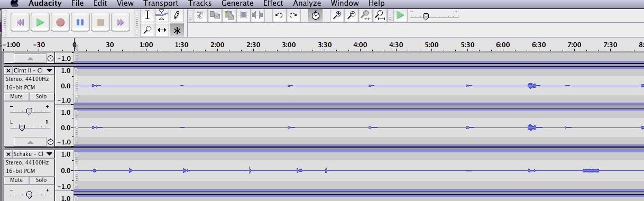Click the sync-lock clock icon in the topmost track panel
This screenshot has height=201, width=644.
[x=50, y=58]
